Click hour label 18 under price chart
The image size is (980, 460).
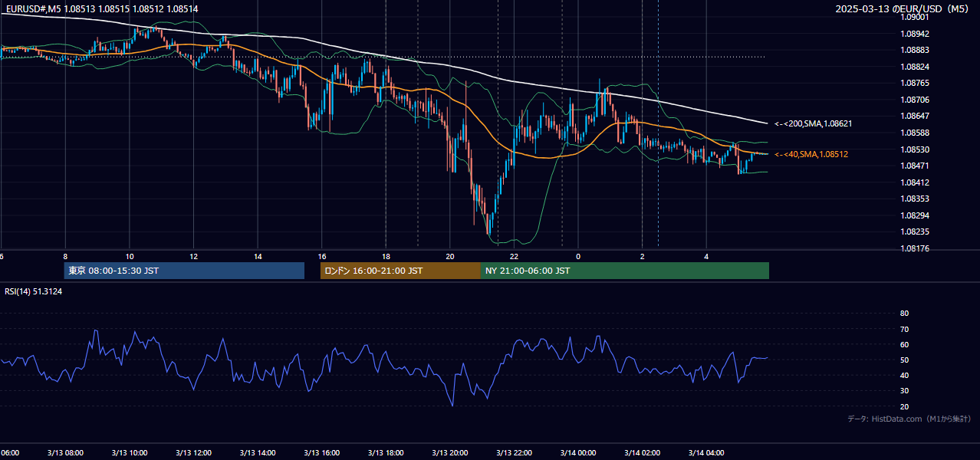point(386,256)
